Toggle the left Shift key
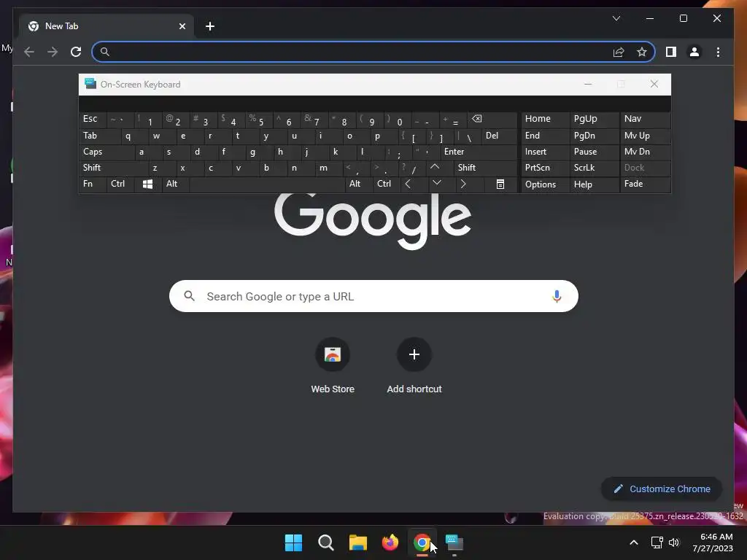This screenshot has width=747, height=560. pos(113,168)
